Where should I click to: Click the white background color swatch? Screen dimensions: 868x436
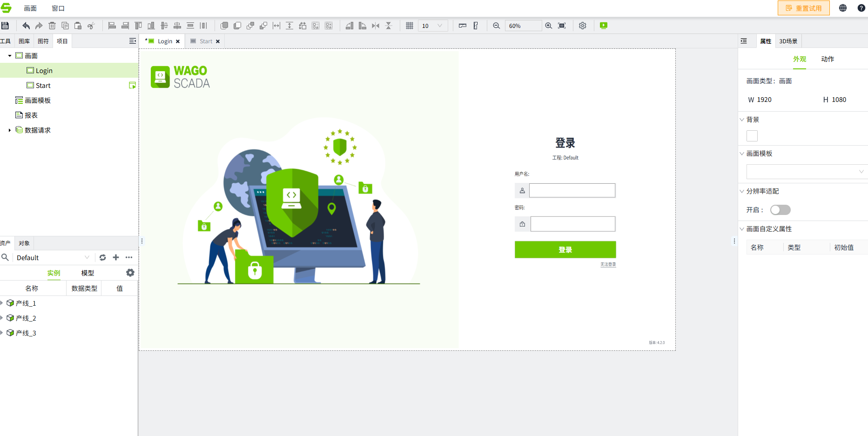coord(752,136)
